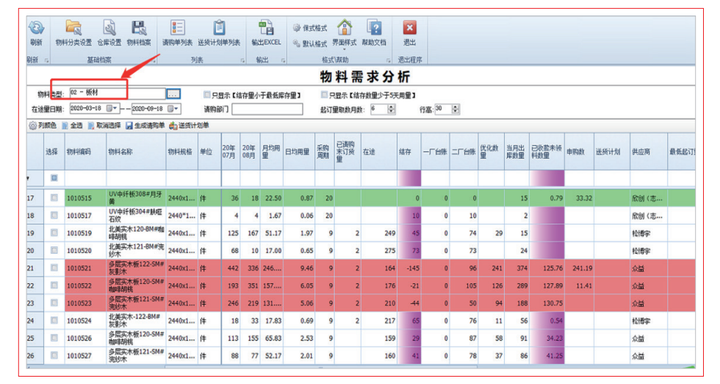Image resolution: width=720 pixels, height=384 pixels.
Task: Open the 物料档案 material archive
Action: pyautogui.click(x=139, y=33)
